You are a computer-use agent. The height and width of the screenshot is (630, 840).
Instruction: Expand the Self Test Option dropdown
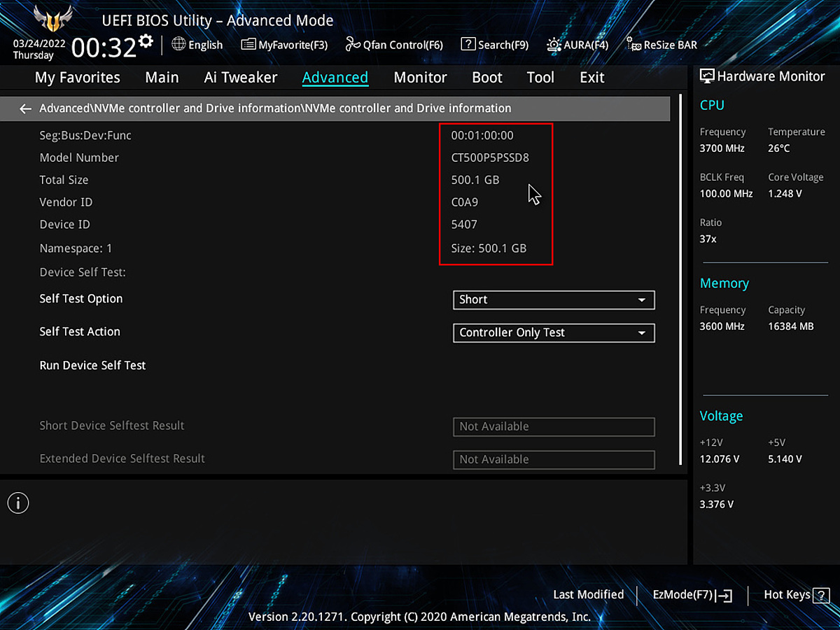point(554,300)
